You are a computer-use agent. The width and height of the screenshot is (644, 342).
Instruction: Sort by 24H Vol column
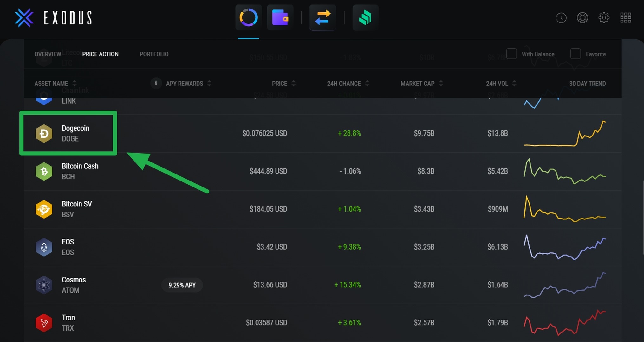coord(501,84)
